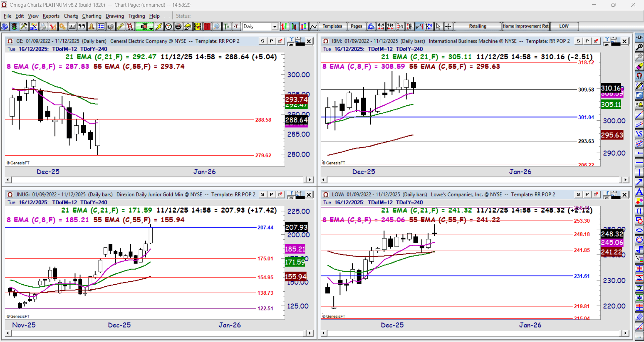644x342 pixels.
Task: Click the magnifying glass icon in top toolbar
Action: point(217,26)
